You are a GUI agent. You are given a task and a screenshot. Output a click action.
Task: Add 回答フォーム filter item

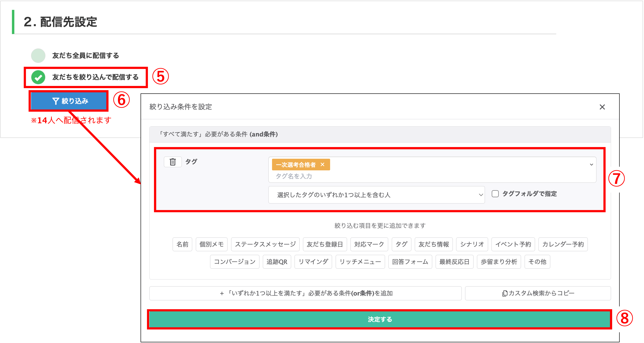[410, 262]
